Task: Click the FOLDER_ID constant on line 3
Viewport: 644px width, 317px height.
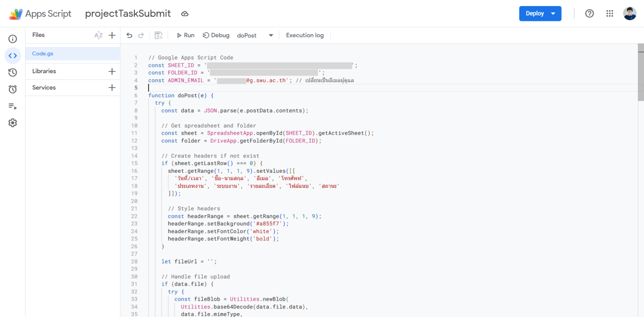Action: (x=182, y=73)
